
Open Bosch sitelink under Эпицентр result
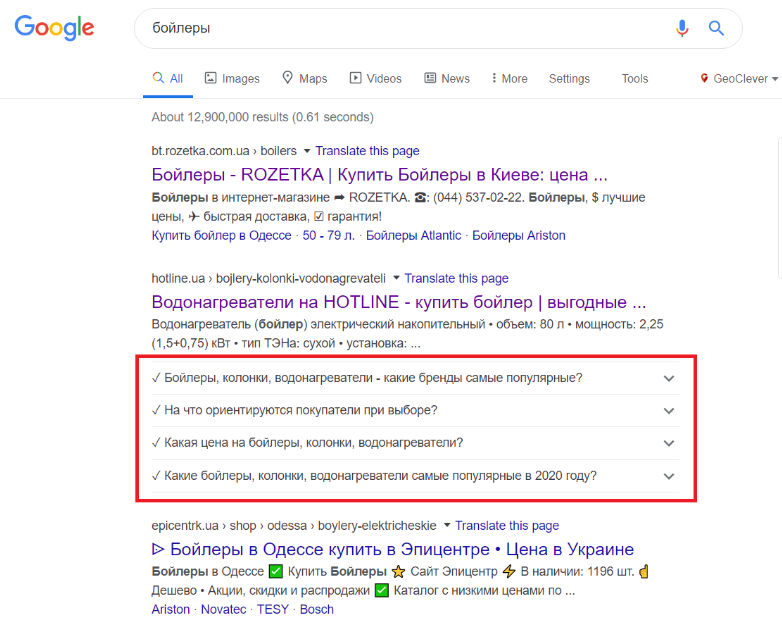tap(317, 610)
